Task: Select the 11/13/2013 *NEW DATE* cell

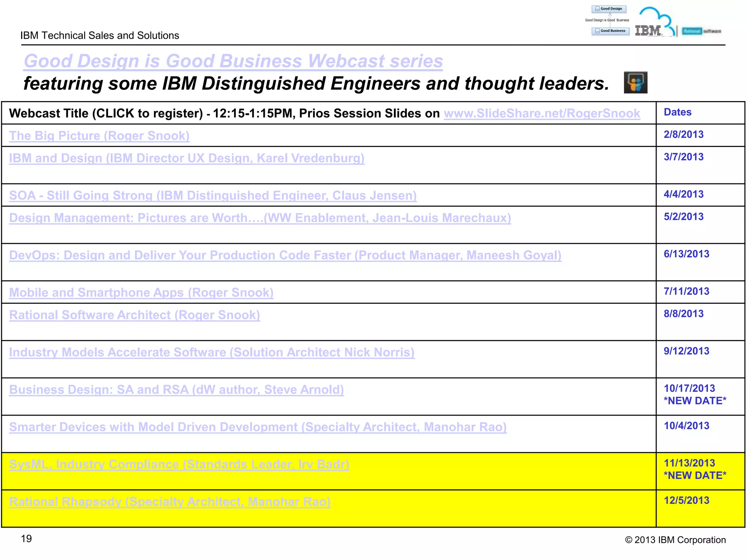Action: coord(700,471)
